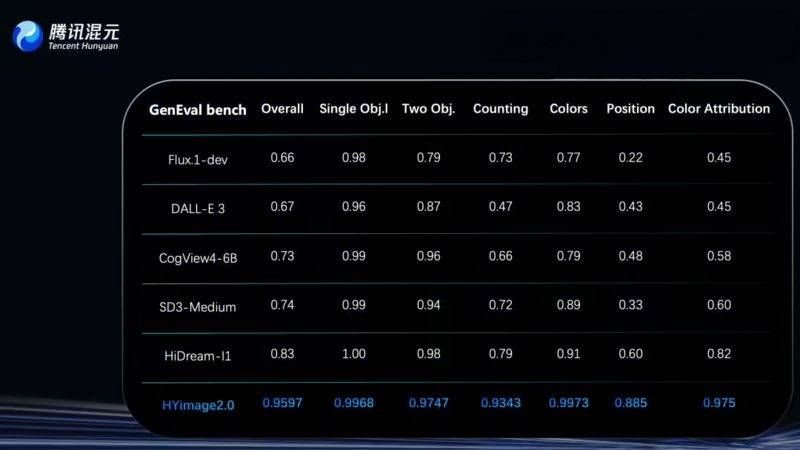Click Flux.1-dev Counting value 0.73
This screenshot has height=450, width=800.
tap(501, 158)
